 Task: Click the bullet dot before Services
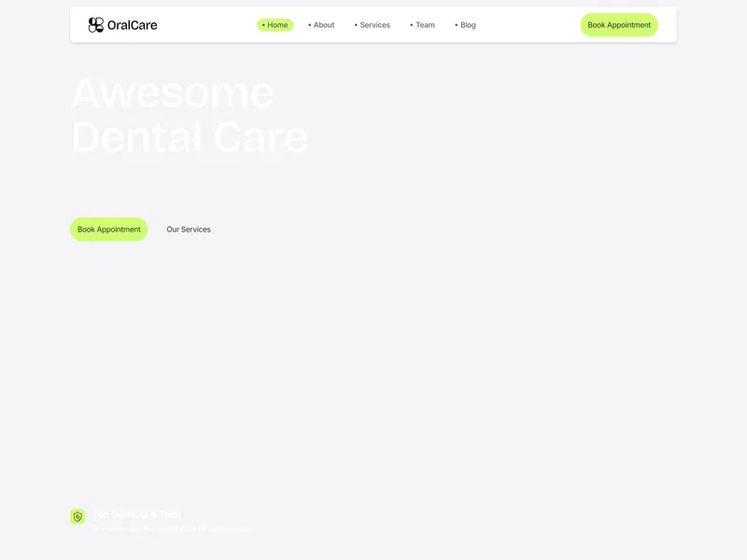coord(356,25)
